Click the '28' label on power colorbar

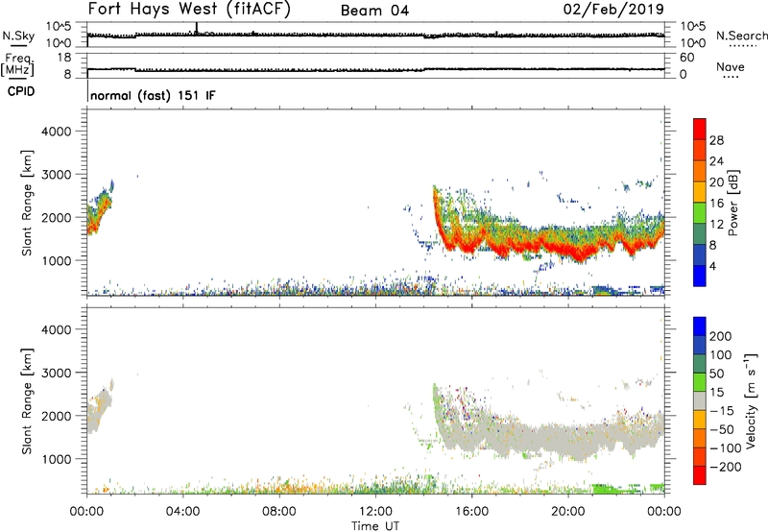pyautogui.click(x=716, y=140)
